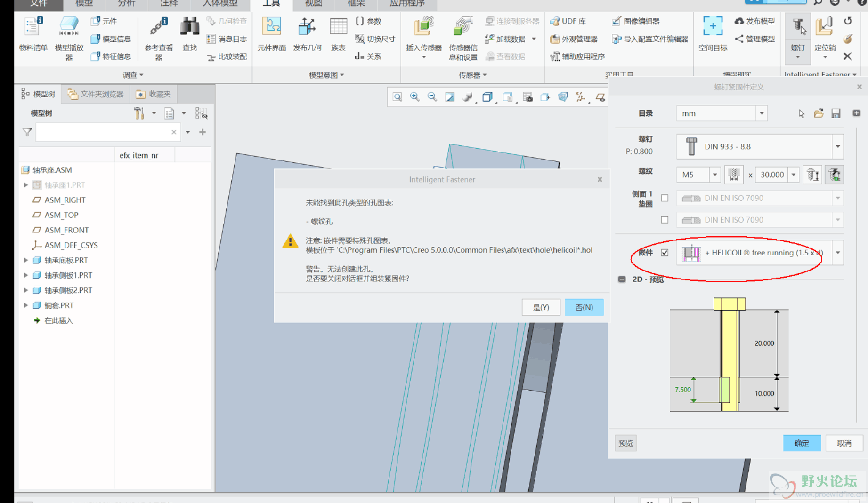Expand the 铜套.PRT tree node
The width and height of the screenshot is (868, 503).
(x=26, y=305)
